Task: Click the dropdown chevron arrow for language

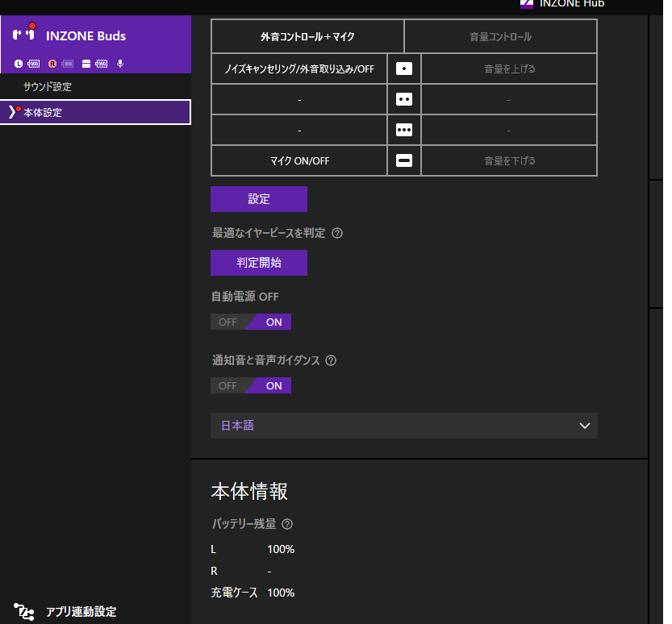Action: point(585,426)
